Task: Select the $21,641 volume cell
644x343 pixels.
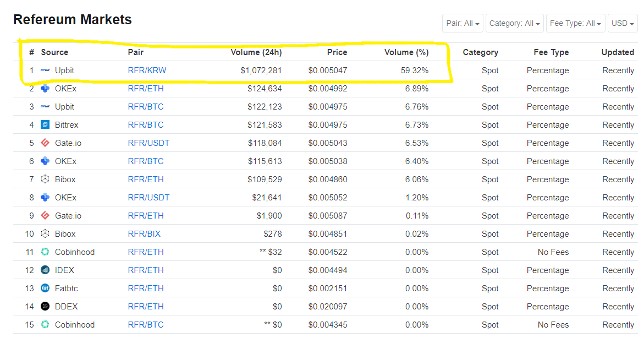Action: pyautogui.click(x=267, y=198)
